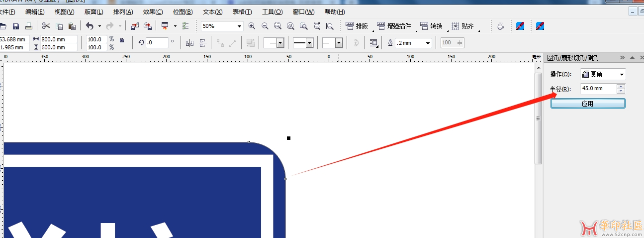The image size is (644, 238).
Task: Expand the .2 mm outline width dropdown
Action: pyautogui.click(x=428, y=43)
